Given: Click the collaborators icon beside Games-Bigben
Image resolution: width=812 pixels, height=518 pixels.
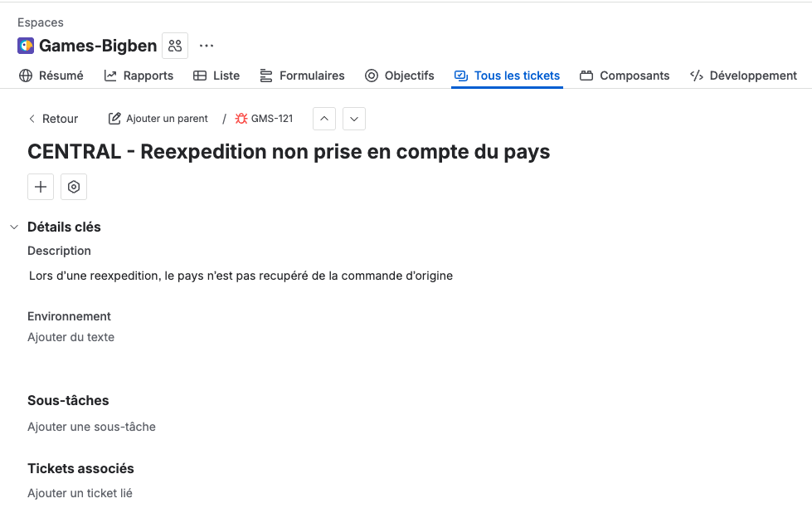Looking at the screenshot, I should tap(174, 46).
